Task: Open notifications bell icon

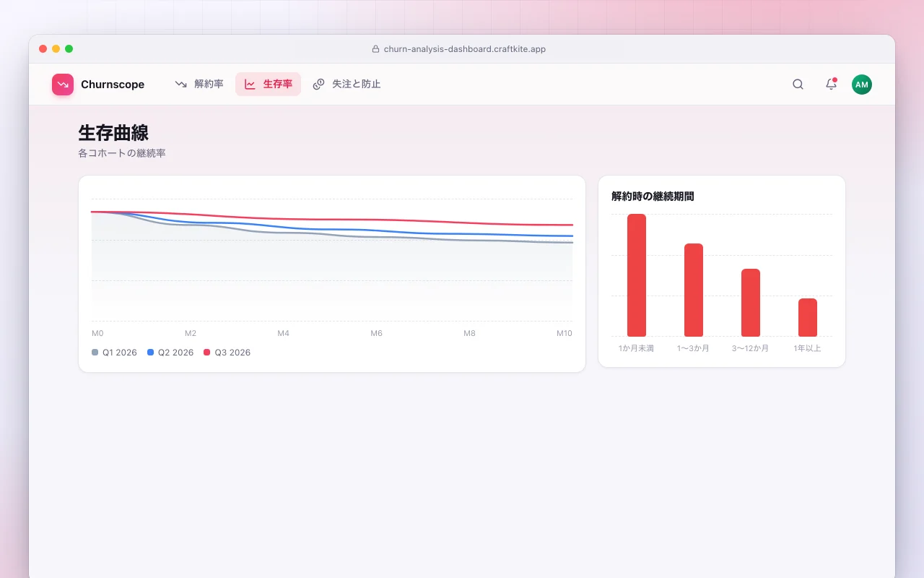Action: 831,85
